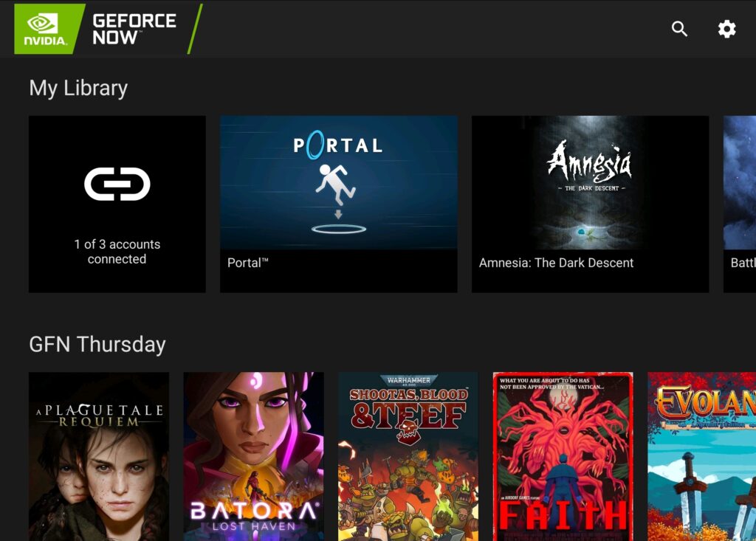Click the GeForce NOW wordmark
756x541 pixels.
(x=134, y=29)
